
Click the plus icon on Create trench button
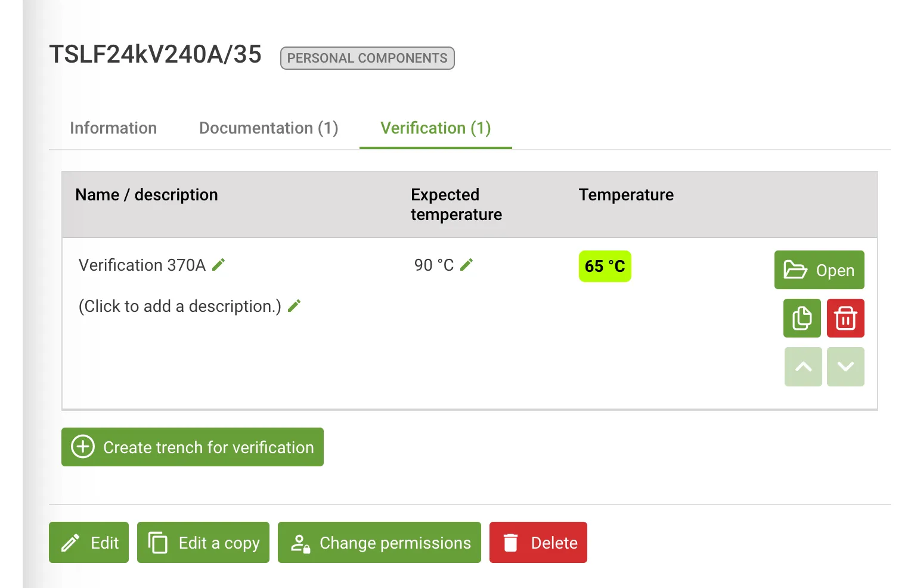pos(83,447)
